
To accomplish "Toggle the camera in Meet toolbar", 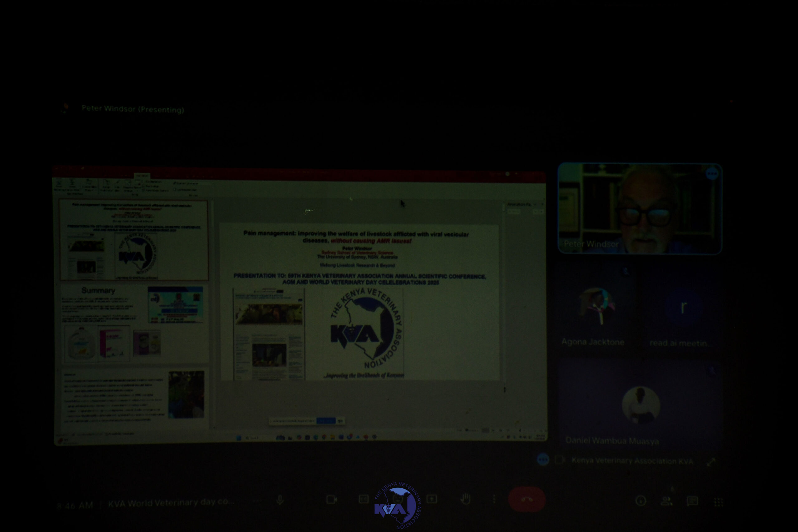I will click(x=331, y=499).
